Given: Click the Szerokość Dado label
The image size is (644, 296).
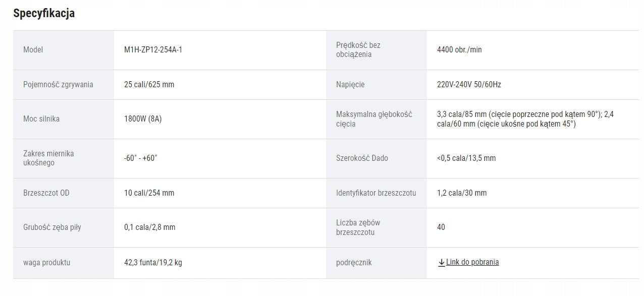Looking at the screenshot, I should (362, 158).
